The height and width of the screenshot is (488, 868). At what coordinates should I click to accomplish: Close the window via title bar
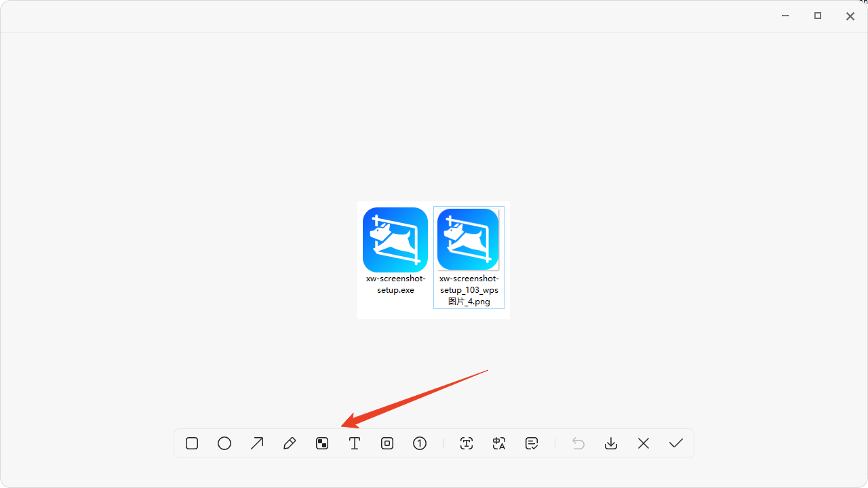click(x=850, y=16)
